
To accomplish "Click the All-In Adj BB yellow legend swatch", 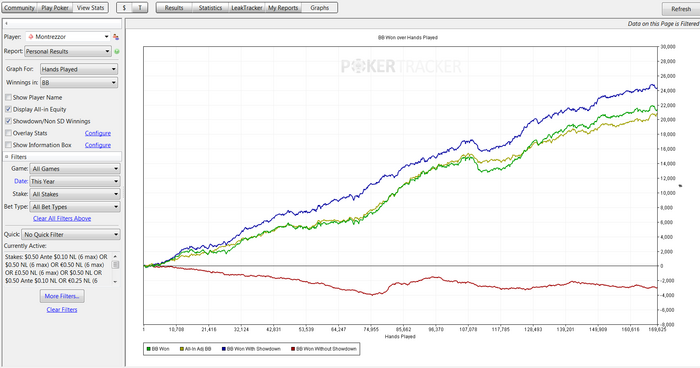I will tap(181, 349).
